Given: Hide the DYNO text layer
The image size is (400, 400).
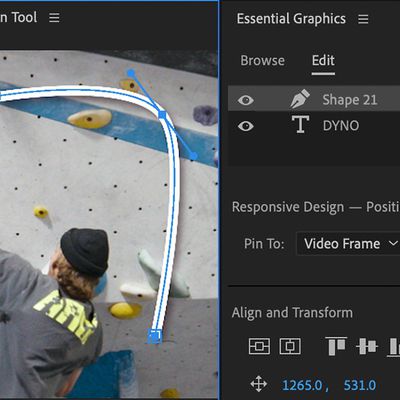Looking at the screenshot, I should point(246,126).
